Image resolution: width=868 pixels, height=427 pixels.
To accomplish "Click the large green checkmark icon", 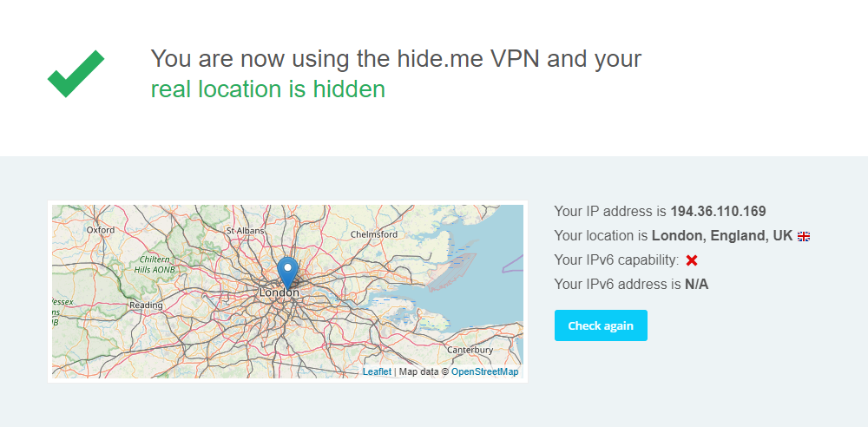I will click(76, 74).
